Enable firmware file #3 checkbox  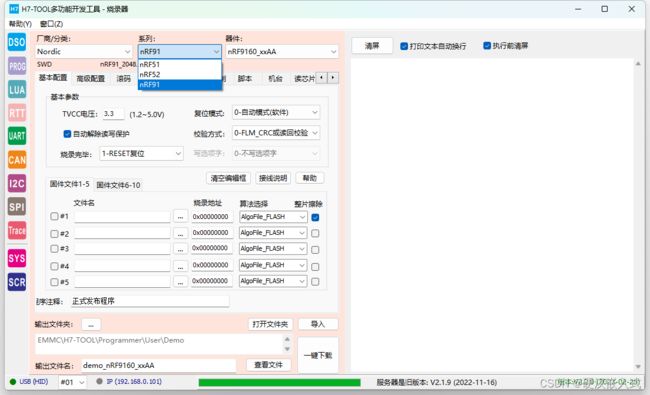(54, 249)
